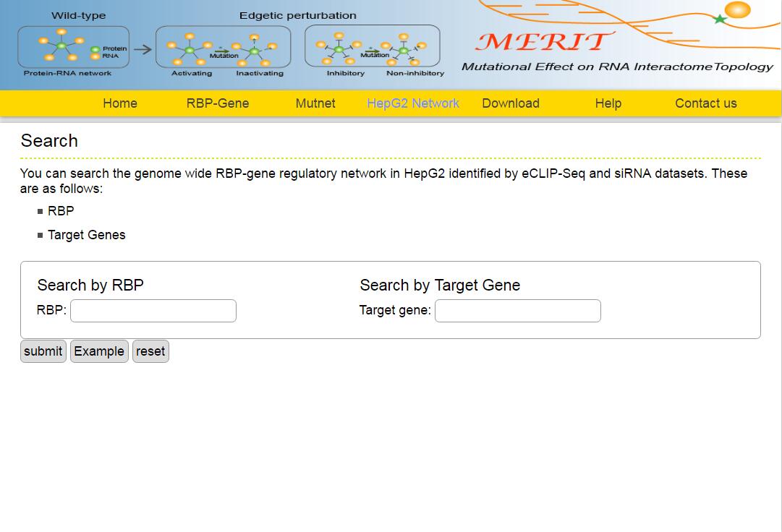Open the Mutnet page
The height and width of the screenshot is (532, 782).
pyautogui.click(x=315, y=103)
